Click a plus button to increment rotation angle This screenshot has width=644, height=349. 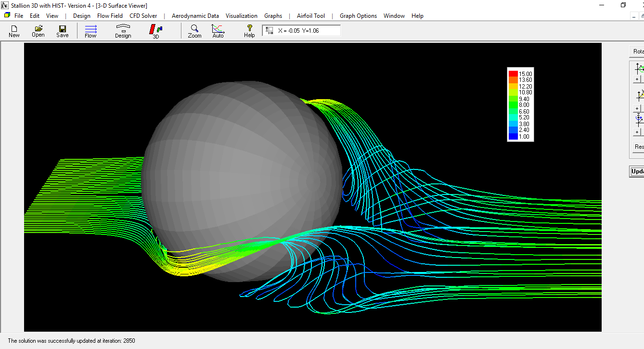pyautogui.click(x=636, y=78)
